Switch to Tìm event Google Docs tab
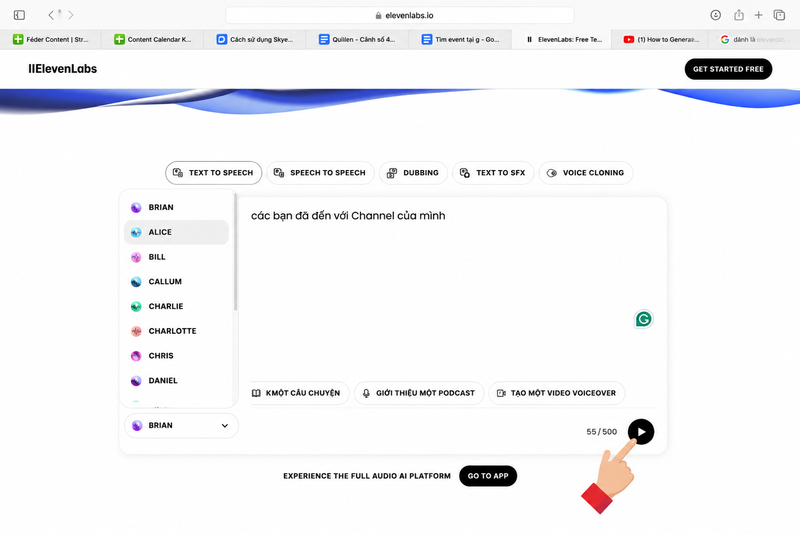 coord(460,39)
